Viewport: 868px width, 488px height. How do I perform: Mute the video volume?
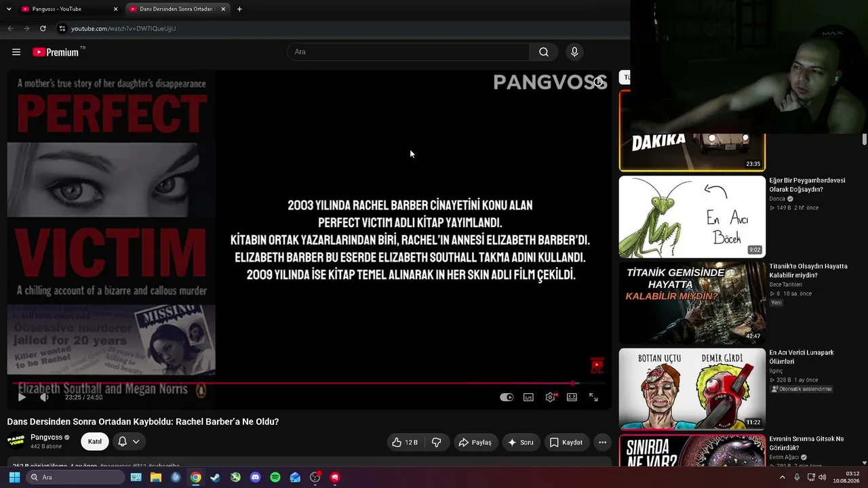pos(44,397)
